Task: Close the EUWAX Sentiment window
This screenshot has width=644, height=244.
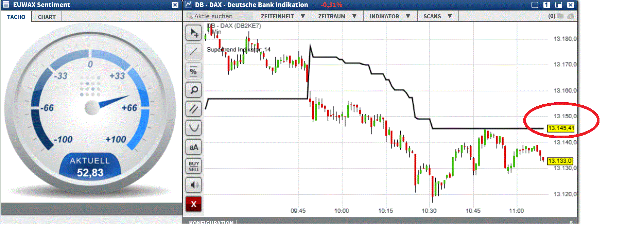Action: (x=175, y=5)
